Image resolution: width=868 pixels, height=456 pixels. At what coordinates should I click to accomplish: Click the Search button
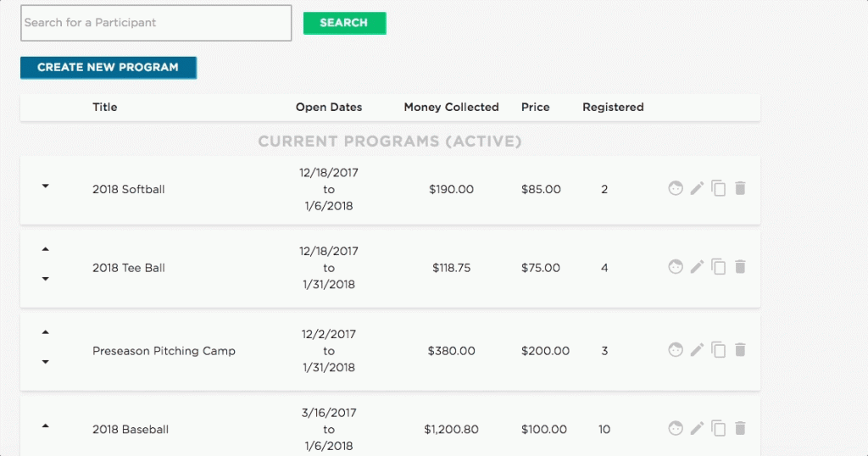tap(344, 23)
